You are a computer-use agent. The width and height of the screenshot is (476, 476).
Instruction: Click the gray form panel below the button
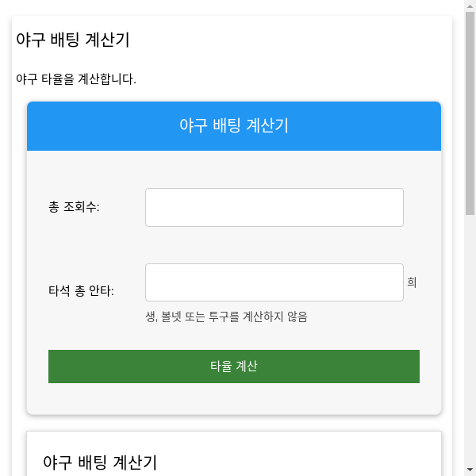tap(234, 399)
